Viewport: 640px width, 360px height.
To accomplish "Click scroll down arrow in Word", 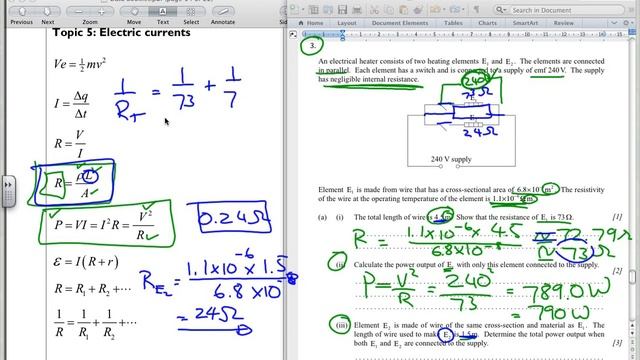I will tap(632, 333).
